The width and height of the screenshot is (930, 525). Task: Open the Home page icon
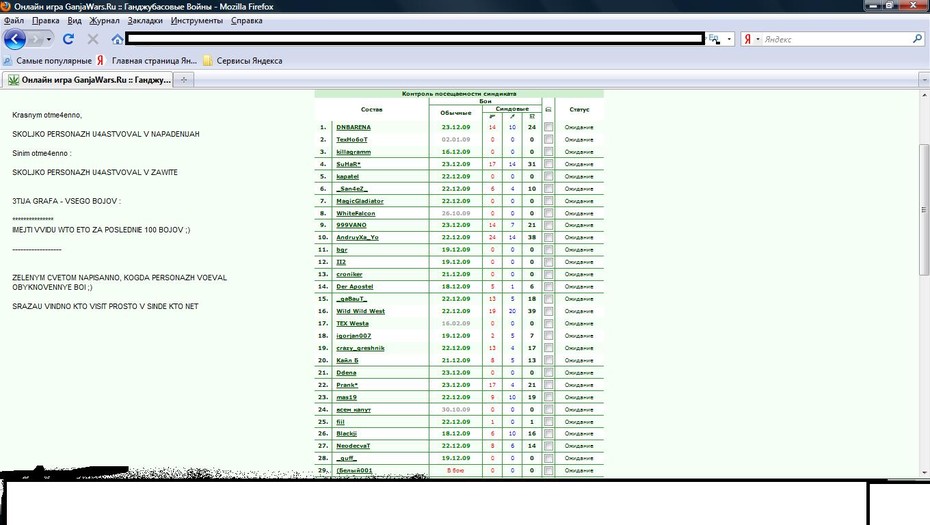click(117, 39)
